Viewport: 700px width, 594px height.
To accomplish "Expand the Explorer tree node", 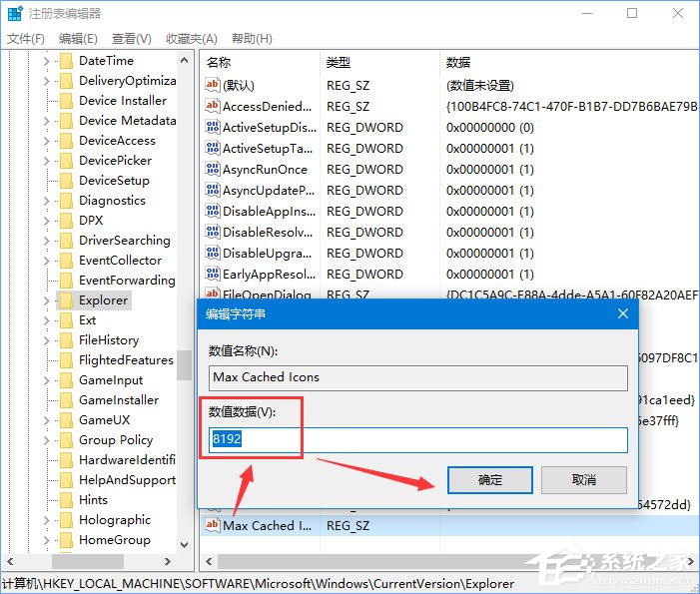I will tap(46, 300).
